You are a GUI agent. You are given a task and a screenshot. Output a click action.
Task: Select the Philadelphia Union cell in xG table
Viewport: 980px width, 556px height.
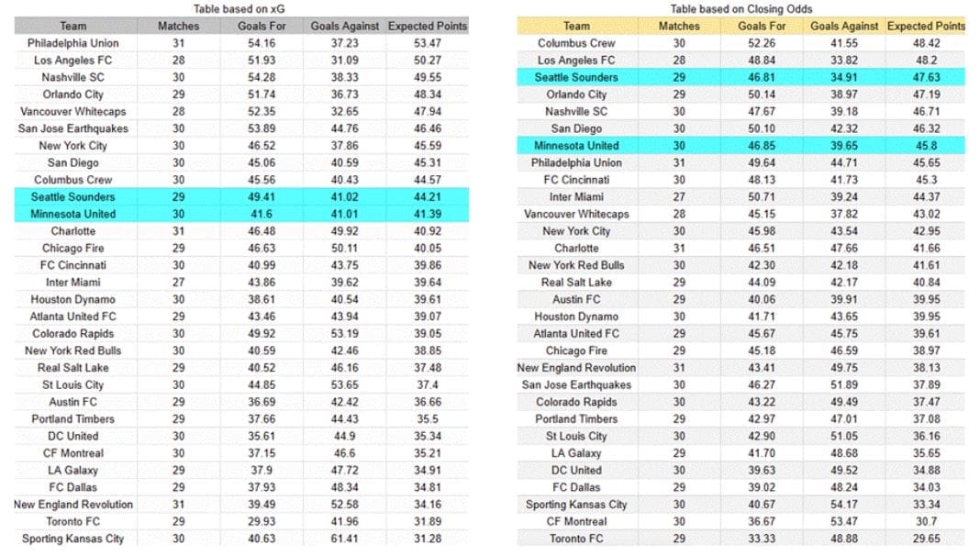(x=73, y=43)
